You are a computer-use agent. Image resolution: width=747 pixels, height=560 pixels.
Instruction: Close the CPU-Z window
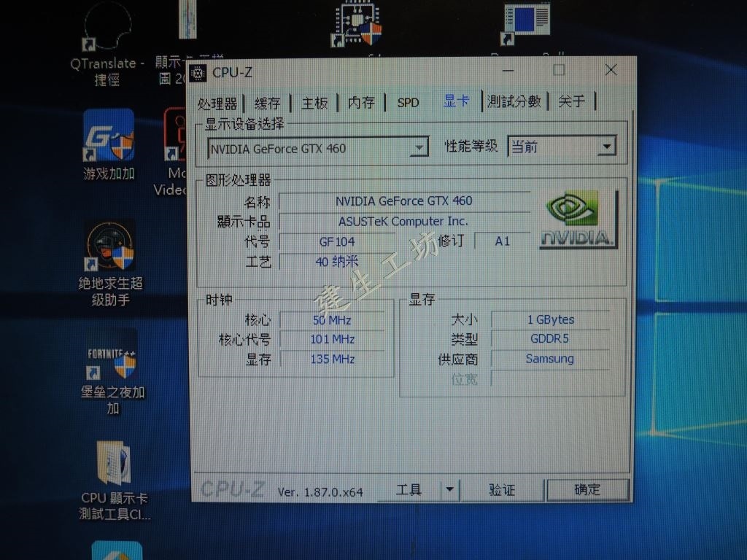(x=611, y=70)
